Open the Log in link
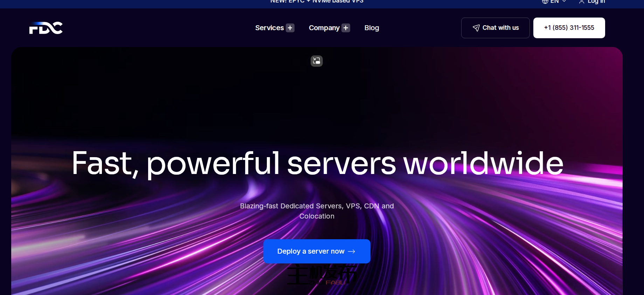The height and width of the screenshot is (295, 644). pos(596,2)
